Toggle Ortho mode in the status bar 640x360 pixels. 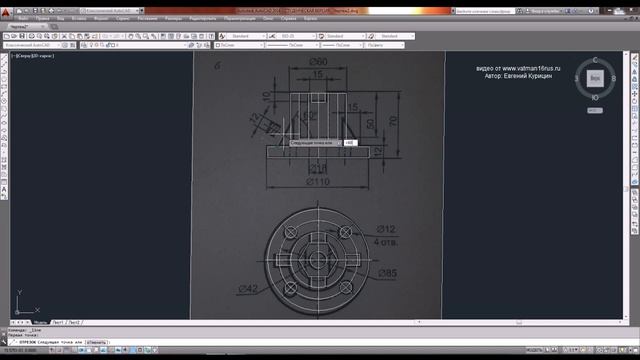(74, 350)
